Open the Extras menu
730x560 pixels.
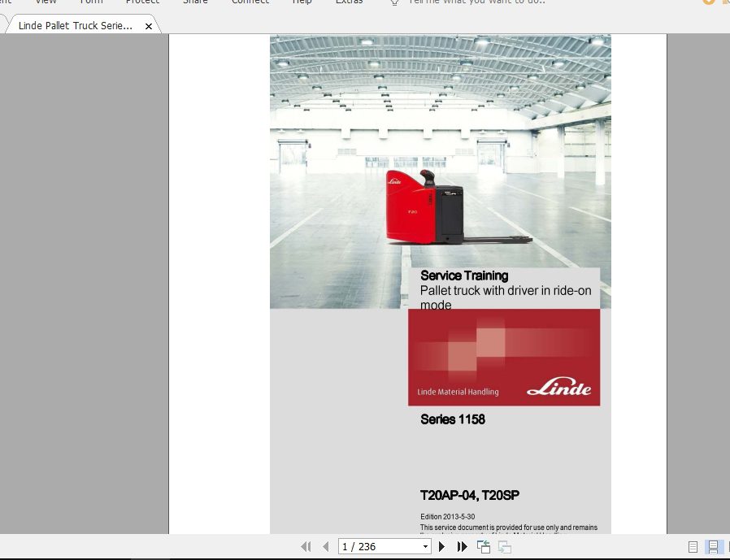[x=350, y=2]
